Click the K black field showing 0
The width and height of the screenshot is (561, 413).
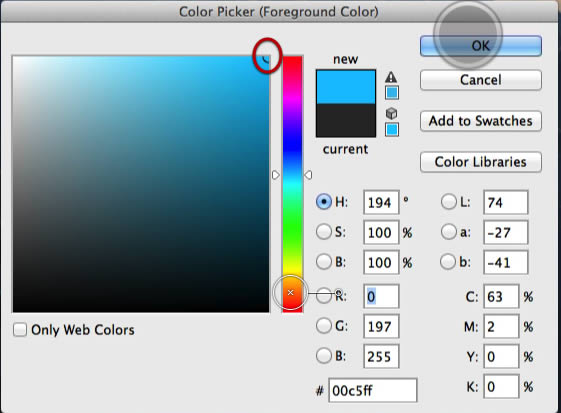pyautogui.click(x=501, y=387)
